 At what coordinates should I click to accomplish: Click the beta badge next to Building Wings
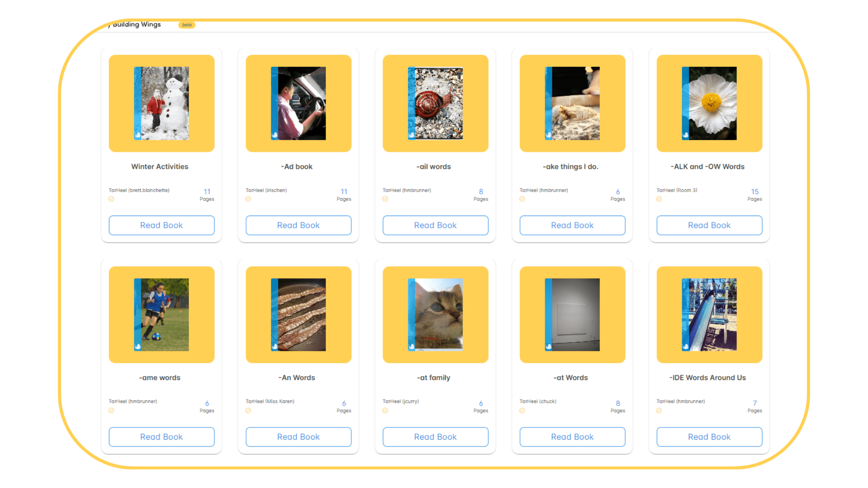(x=187, y=25)
